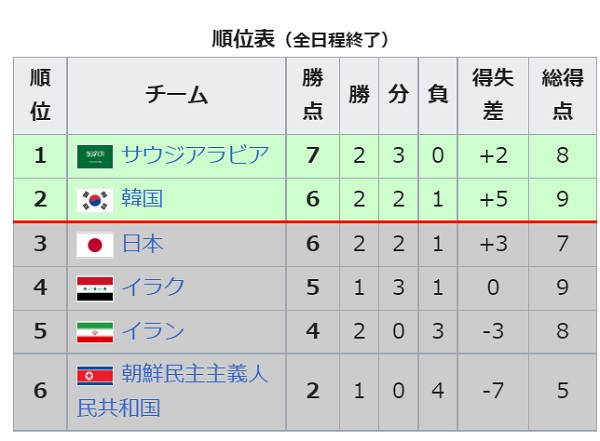Click Saudi Arabia's 勝点 value 7
Screen dimensions: 600x441
[x=313, y=156]
